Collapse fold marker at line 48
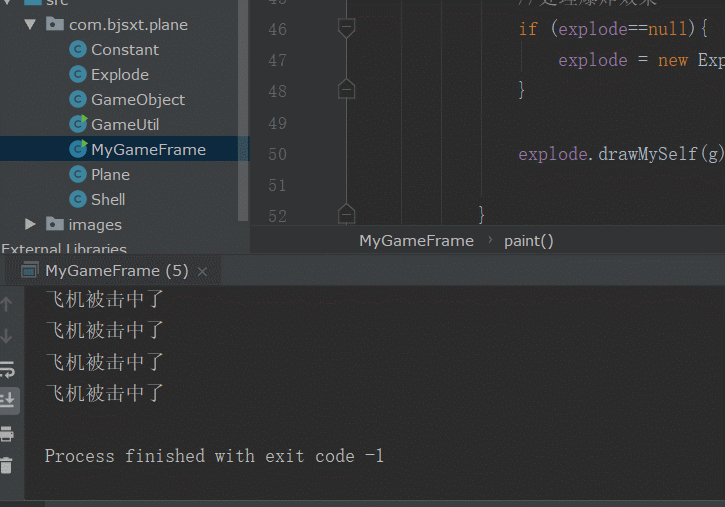725x507 pixels. pyautogui.click(x=346, y=89)
